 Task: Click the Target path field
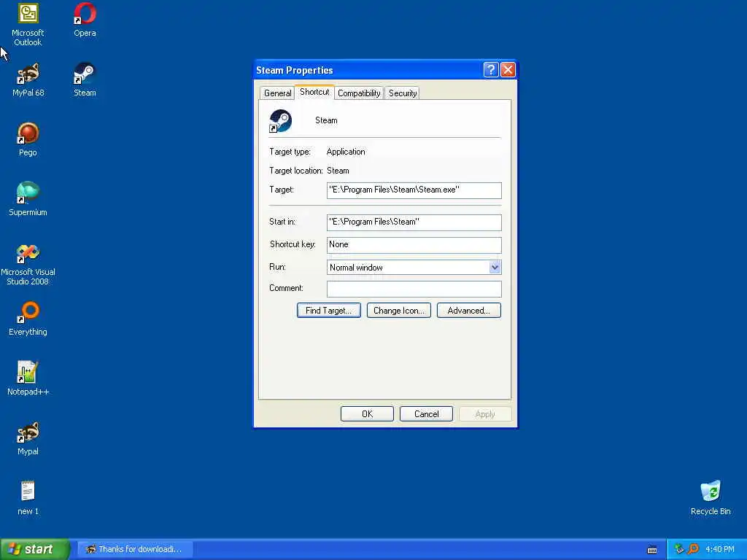(414, 190)
